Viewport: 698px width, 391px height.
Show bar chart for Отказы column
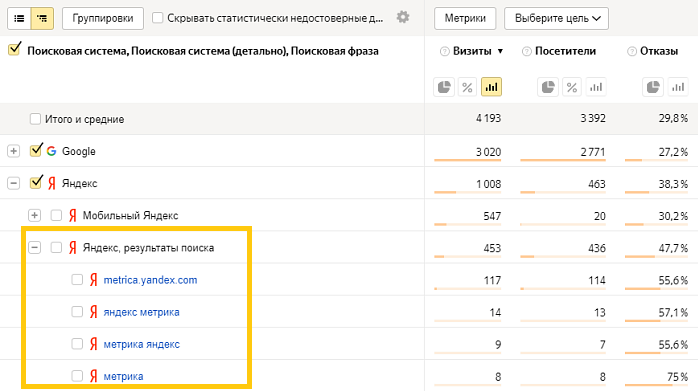(678, 87)
